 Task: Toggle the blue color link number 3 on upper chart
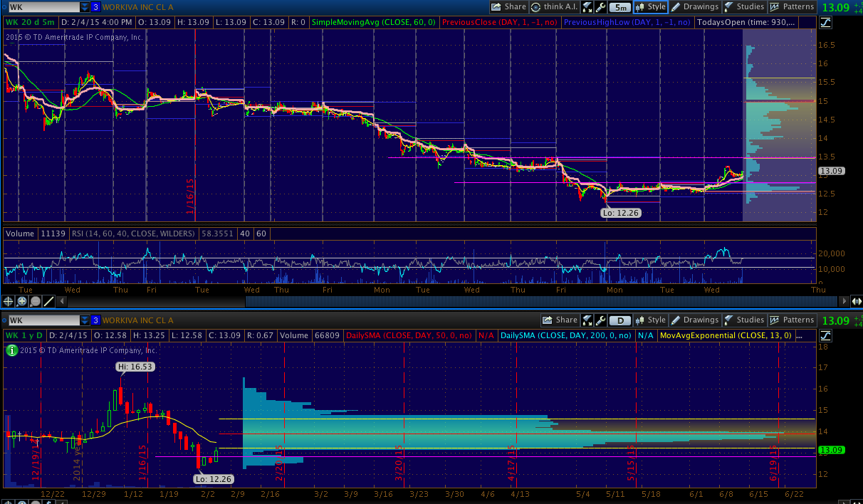click(x=95, y=7)
